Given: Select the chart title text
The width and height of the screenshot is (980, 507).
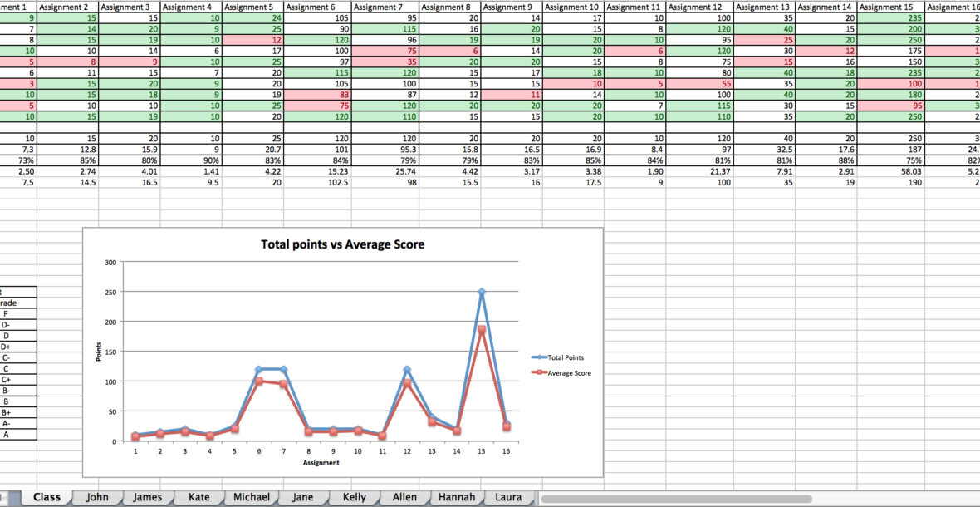Looking at the screenshot, I should [343, 244].
